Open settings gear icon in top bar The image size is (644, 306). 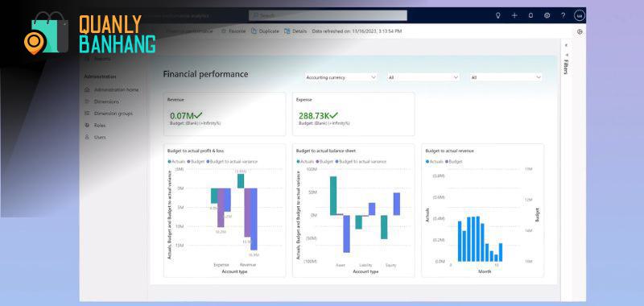point(547,15)
